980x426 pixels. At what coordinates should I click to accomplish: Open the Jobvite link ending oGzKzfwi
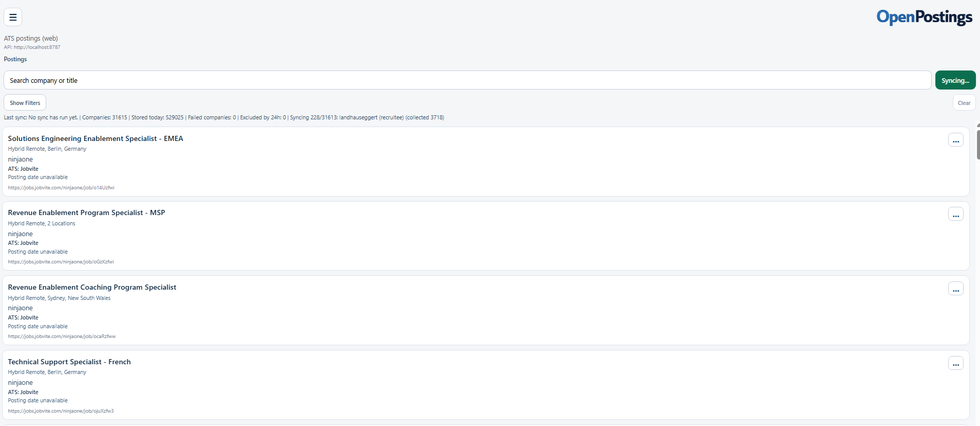point(61,262)
